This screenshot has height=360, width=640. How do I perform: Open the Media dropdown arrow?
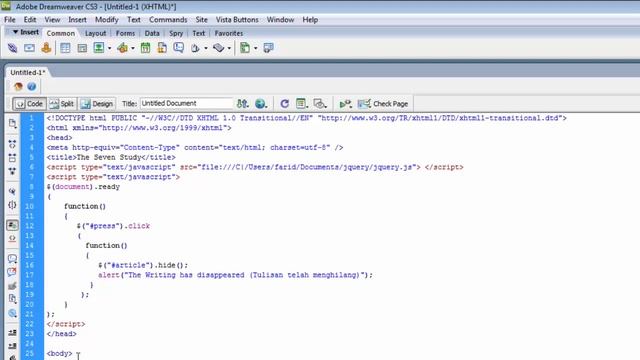click(x=133, y=48)
